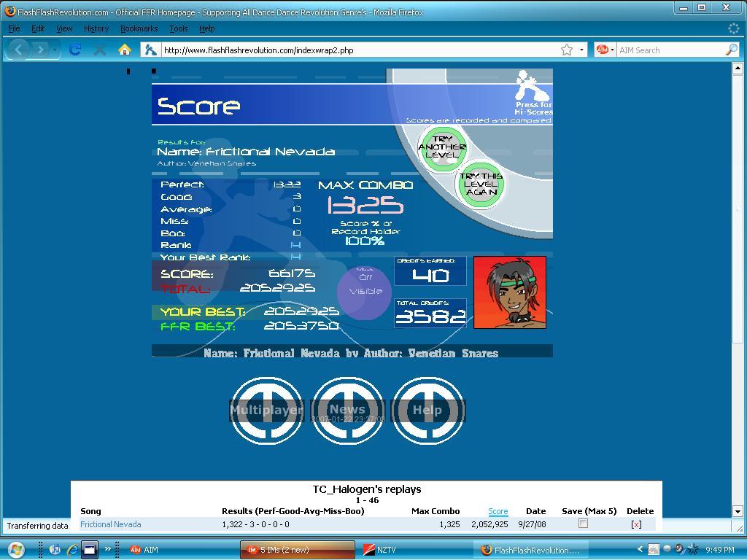Click the Firefox throbber activity icon

click(x=734, y=28)
